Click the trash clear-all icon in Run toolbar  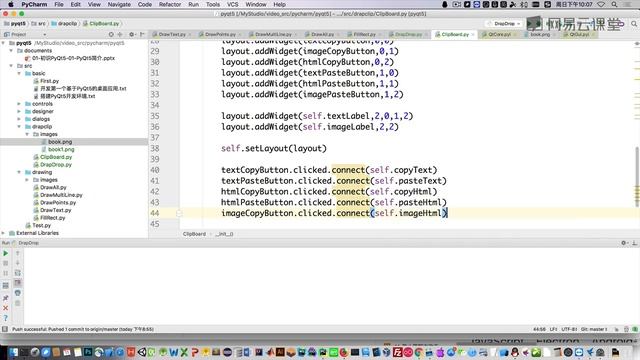pos(18,303)
